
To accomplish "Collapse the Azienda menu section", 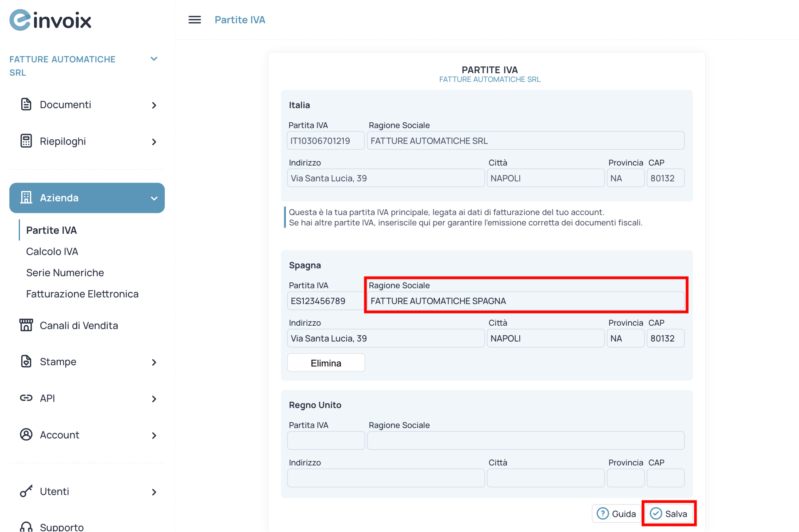I will click(154, 198).
